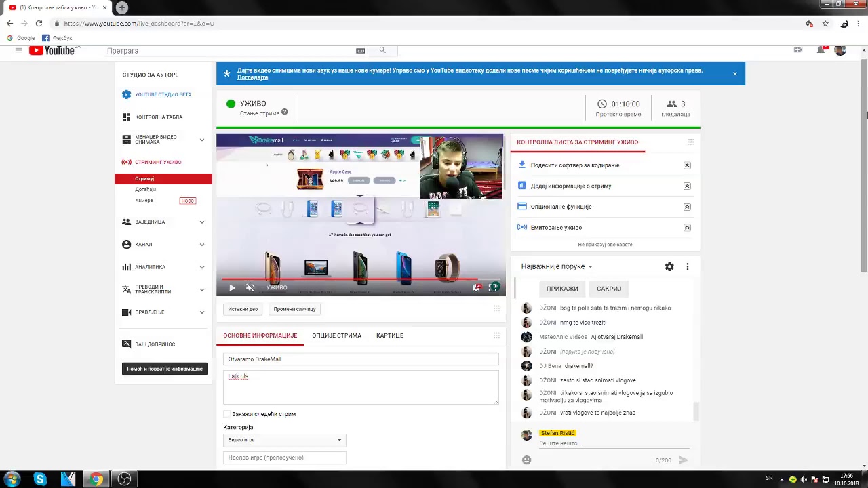Expand the Аналитика sidebar section
Image resolution: width=868 pixels, height=488 pixels.
coord(201,267)
